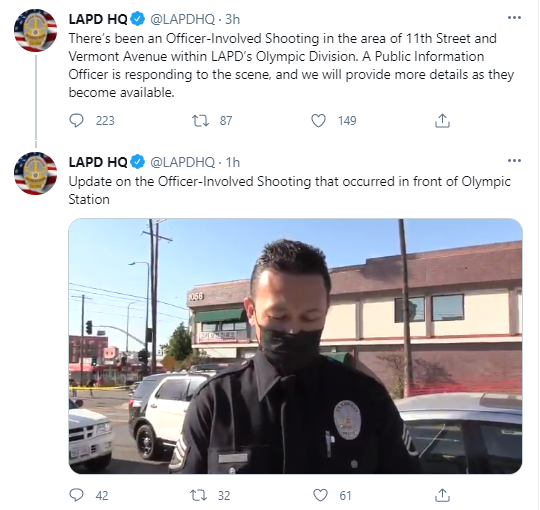Play the officer briefing video
This screenshot has width=540, height=510.
click(x=295, y=346)
